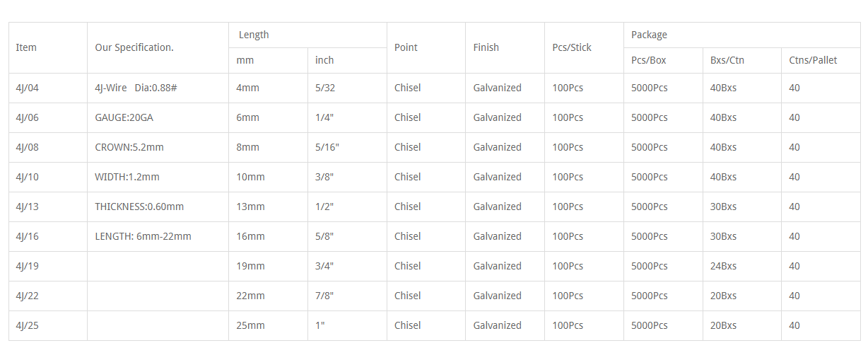Select the 4J/25 item cell
Screen dimensions: 868x360
[x=48, y=325]
